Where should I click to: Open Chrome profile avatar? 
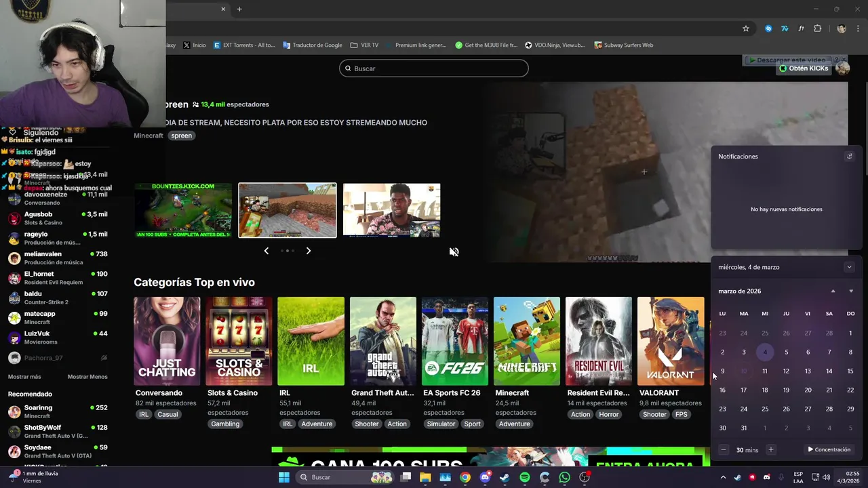coord(842,28)
